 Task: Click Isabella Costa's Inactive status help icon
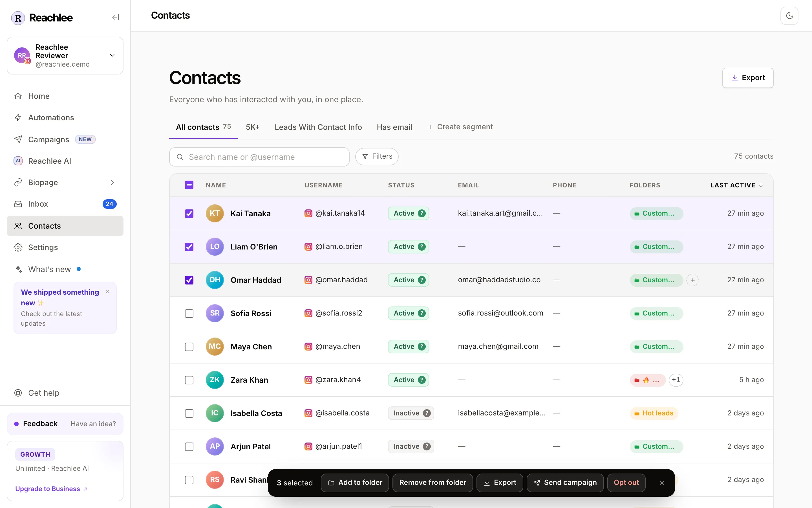(x=427, y=413)
